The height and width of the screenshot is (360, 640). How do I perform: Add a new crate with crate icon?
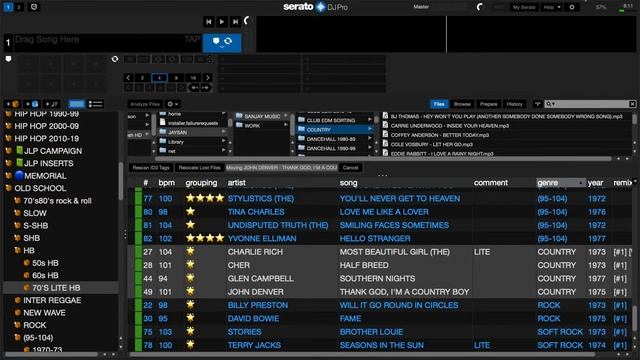(12, 104)
